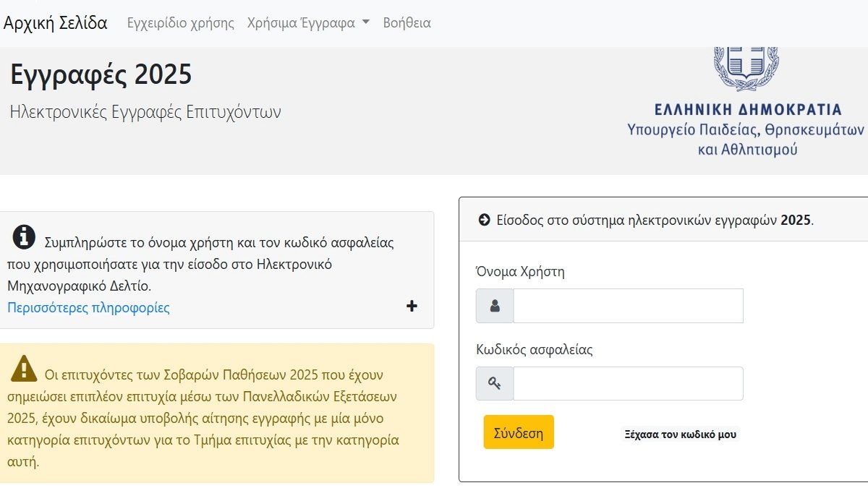This screenshot has width=868, height=488.
Task: Click the info icon in the instructions panel
Action: [23, 236]
